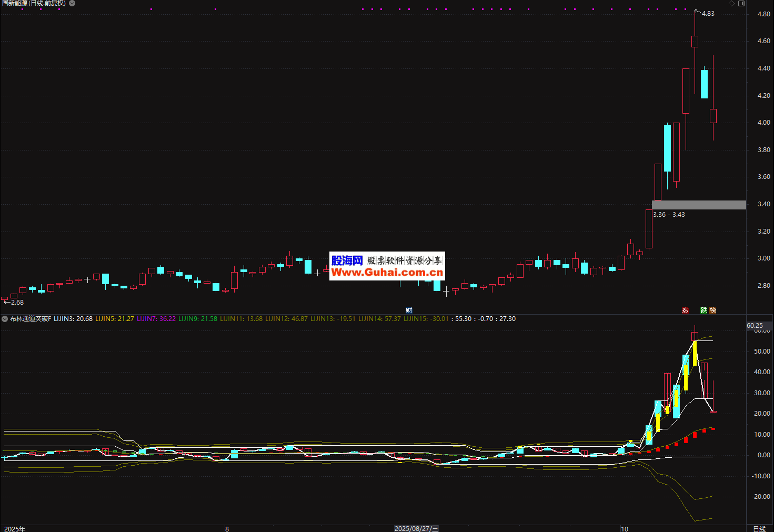
Task: Click the 2.68 low price marker
Action: coord(17,303)
